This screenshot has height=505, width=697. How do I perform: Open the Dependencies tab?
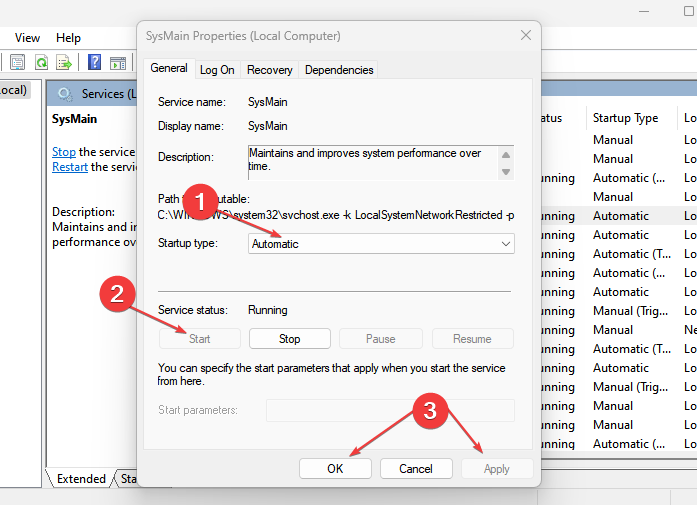coord(339,70)
